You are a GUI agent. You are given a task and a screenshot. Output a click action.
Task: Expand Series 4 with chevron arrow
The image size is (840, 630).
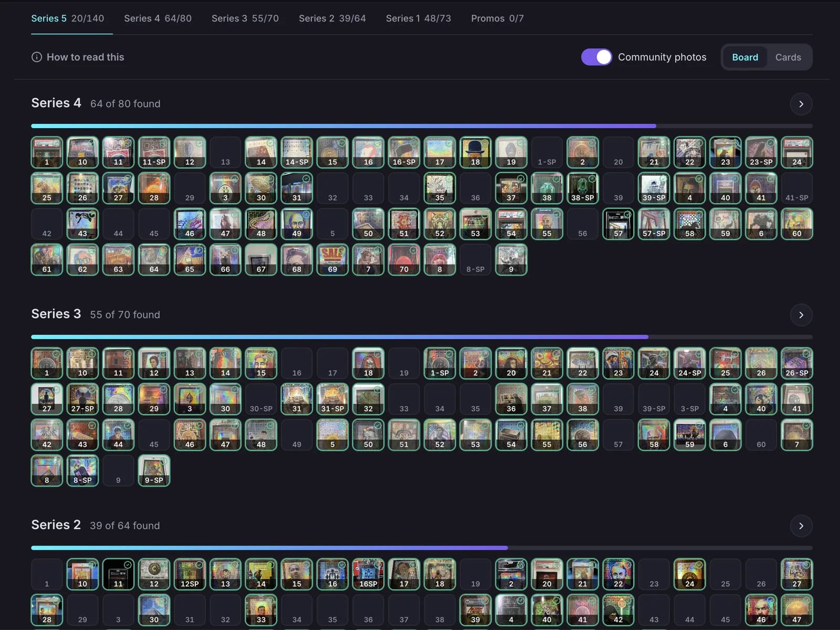[801, 104]
